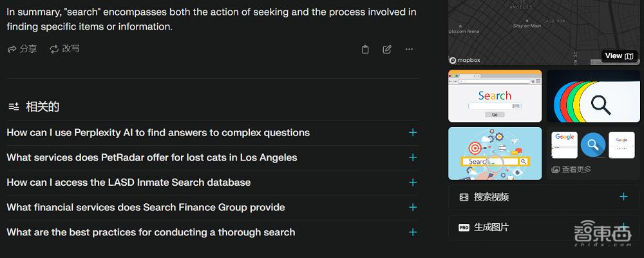Click the dark map preview area

coord(544,29)
